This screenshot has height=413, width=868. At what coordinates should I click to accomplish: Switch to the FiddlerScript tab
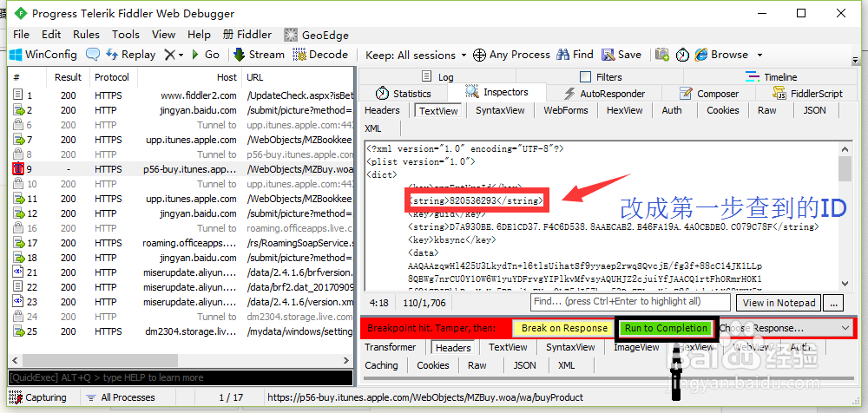[x=807, y=93]
